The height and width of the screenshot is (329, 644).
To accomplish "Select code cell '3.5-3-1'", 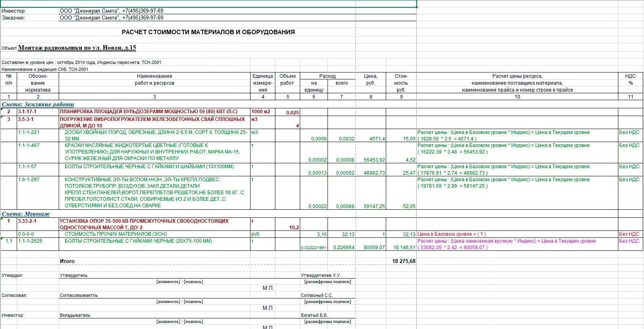I will pyautogui.click(x=38, y=122).
